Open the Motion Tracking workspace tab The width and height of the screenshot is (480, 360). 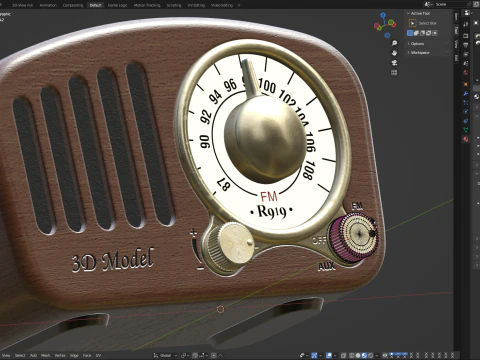147,5
